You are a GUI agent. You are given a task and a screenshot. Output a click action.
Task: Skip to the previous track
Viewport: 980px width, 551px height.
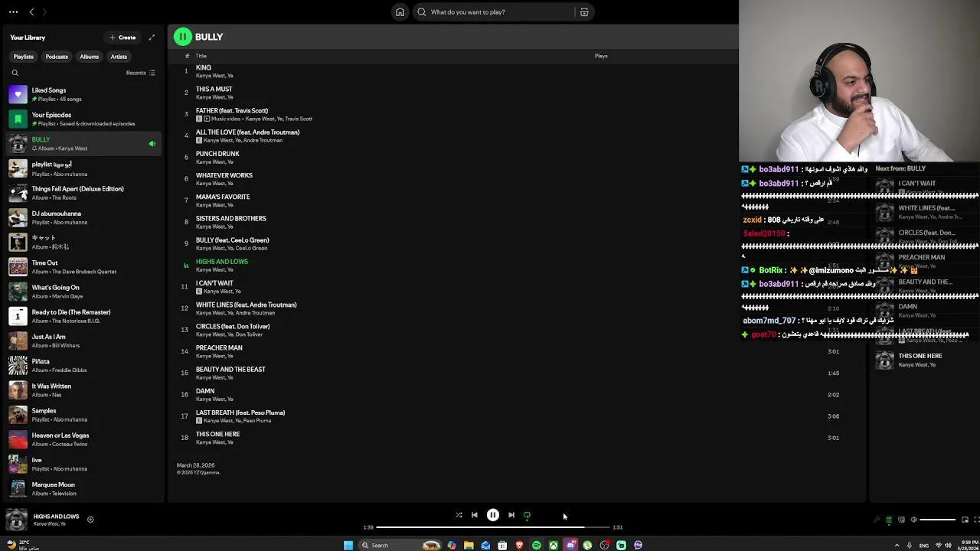[x=475, y=515]
